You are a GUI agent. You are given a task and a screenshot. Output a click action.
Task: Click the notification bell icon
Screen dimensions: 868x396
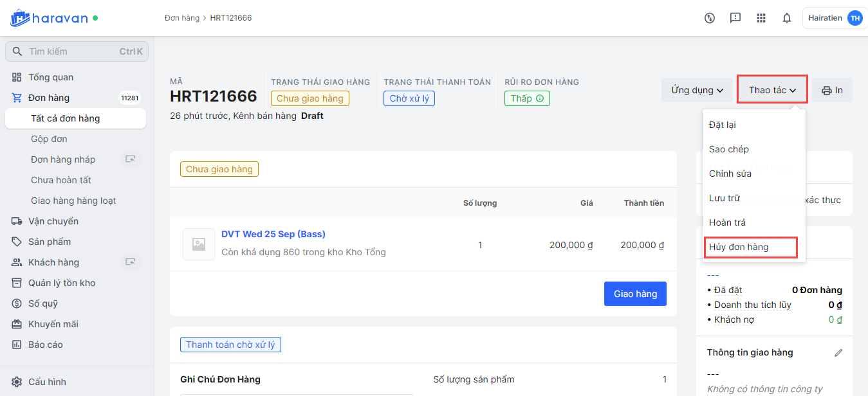click(786, 18)
